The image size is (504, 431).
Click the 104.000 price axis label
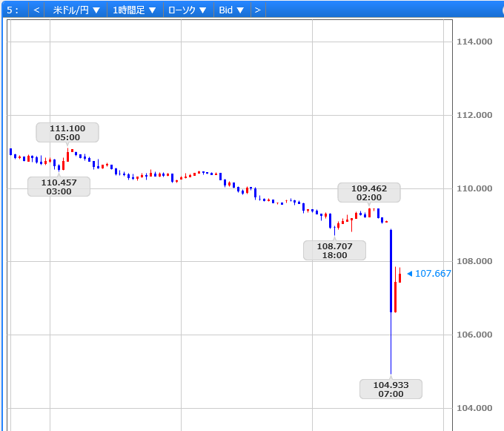pyautogui.click(x=474, y=408)
